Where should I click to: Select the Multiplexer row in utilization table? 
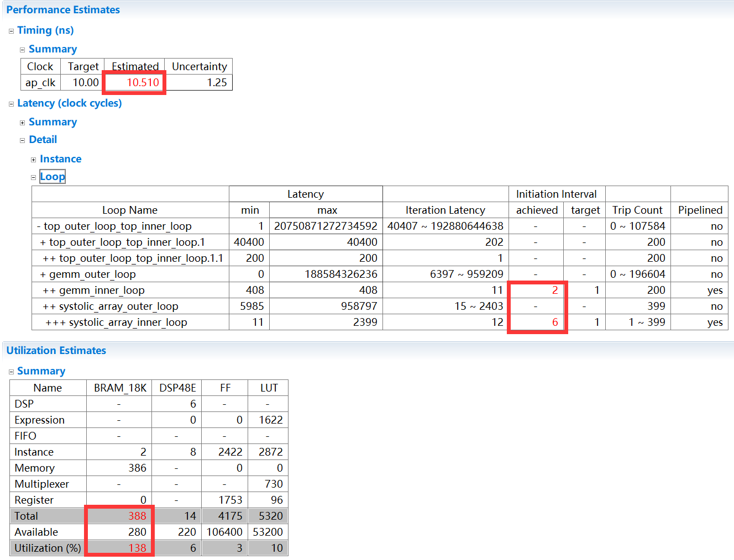point(42,484)
